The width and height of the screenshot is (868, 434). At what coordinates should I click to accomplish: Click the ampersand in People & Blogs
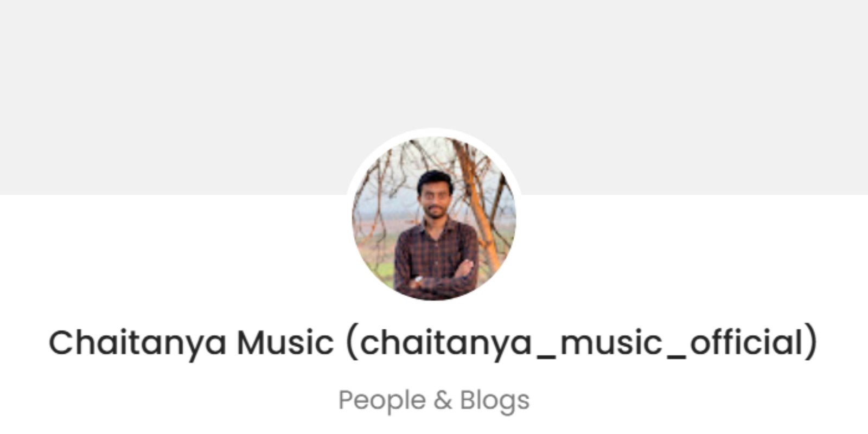pyautogui.click(x=443, y=400)
